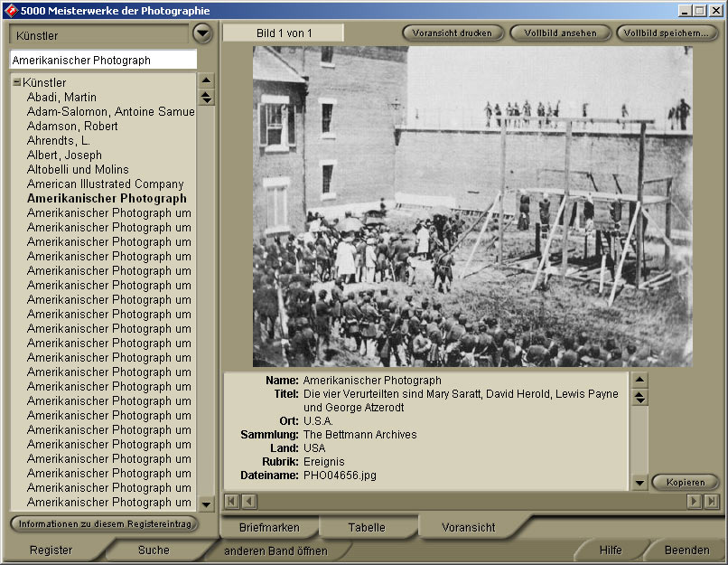The height and width of the screenshot is (565, 728).
Task: Click the Kopieren button
Action: pyautogui.click(x=685, y=483)
